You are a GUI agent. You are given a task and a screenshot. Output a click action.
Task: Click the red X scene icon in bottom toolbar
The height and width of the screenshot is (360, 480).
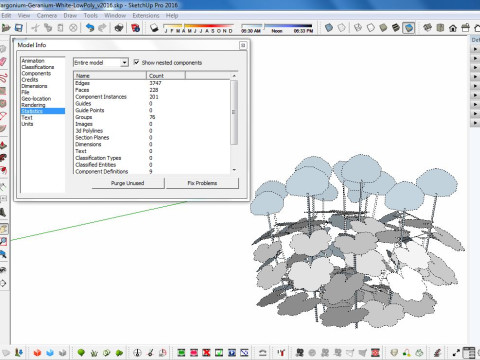coord(207,352)
